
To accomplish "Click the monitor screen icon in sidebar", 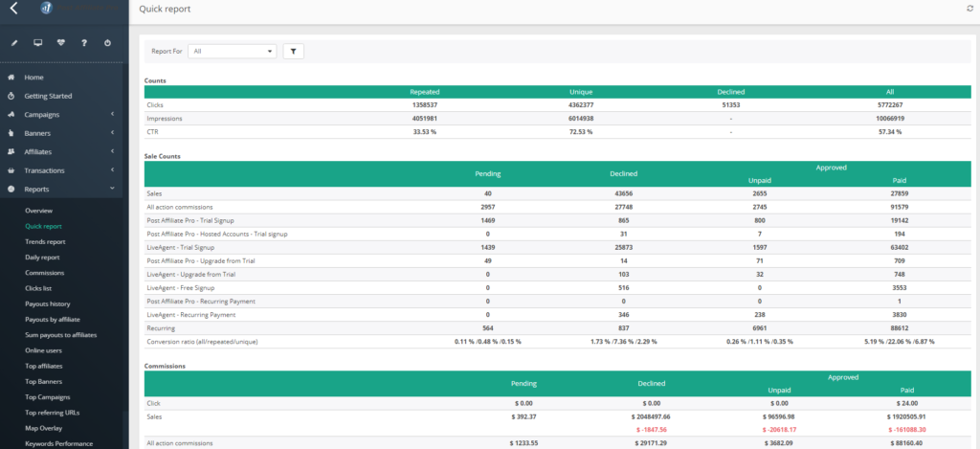I will (x=37, y=43).
